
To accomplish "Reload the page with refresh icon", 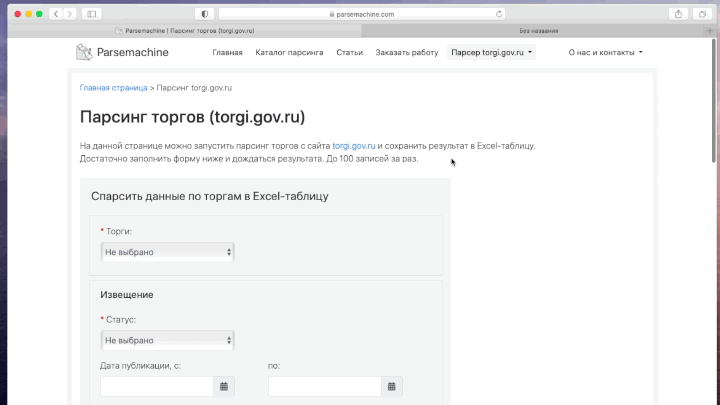I will click(x=499, y=14).
